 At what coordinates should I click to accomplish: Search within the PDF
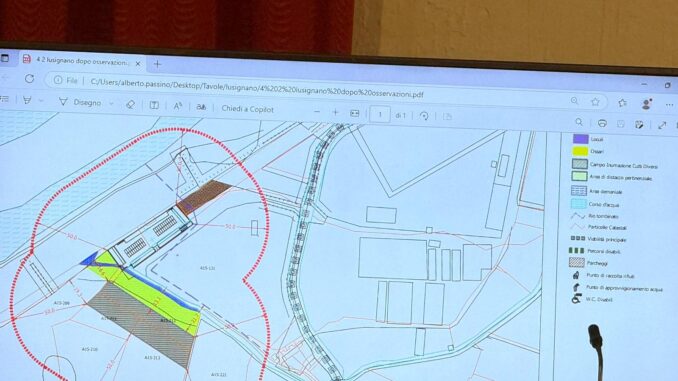pos(579,123)
